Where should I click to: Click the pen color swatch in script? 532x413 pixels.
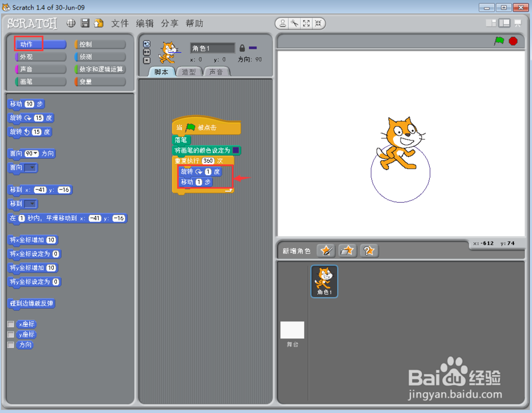click(236, 150)
